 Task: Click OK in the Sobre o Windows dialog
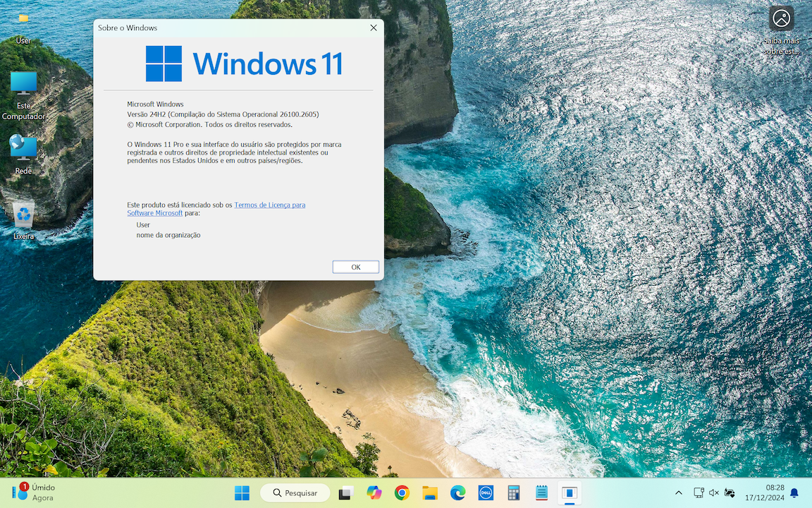355,267
